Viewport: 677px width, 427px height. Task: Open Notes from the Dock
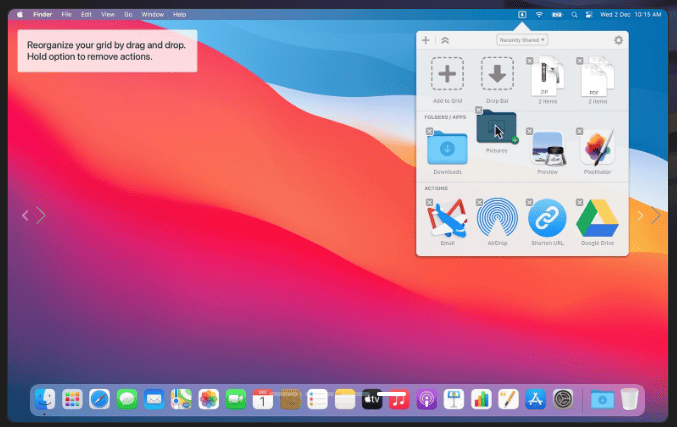(345, 399)
